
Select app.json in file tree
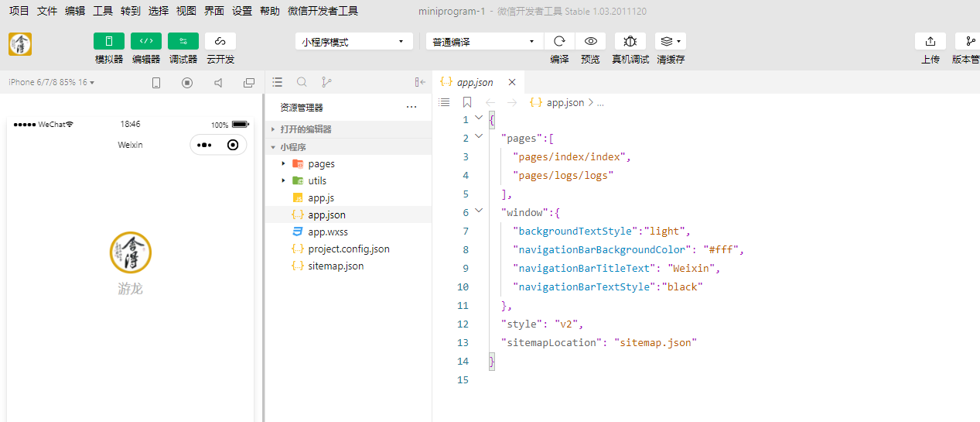349,214
